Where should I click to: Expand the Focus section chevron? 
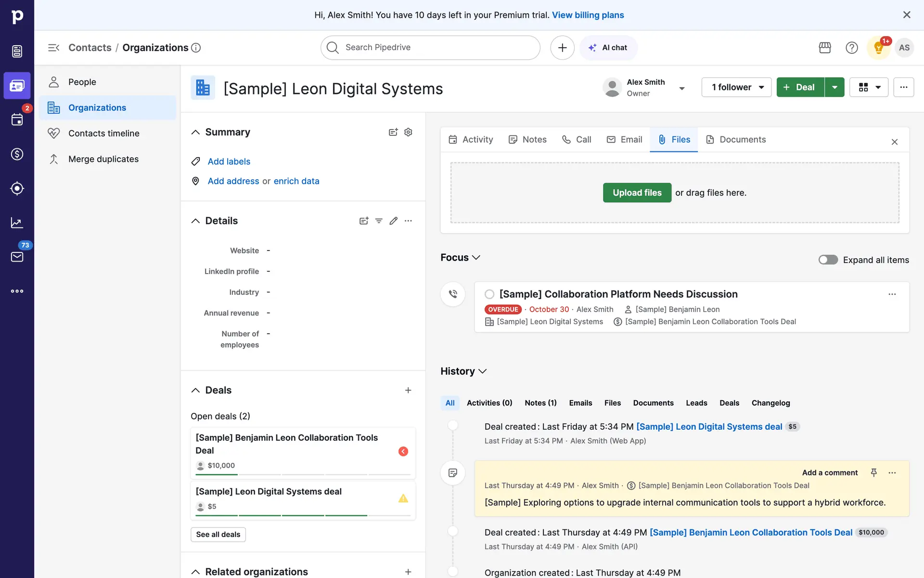pyautogui.click(x=476, y=258)
